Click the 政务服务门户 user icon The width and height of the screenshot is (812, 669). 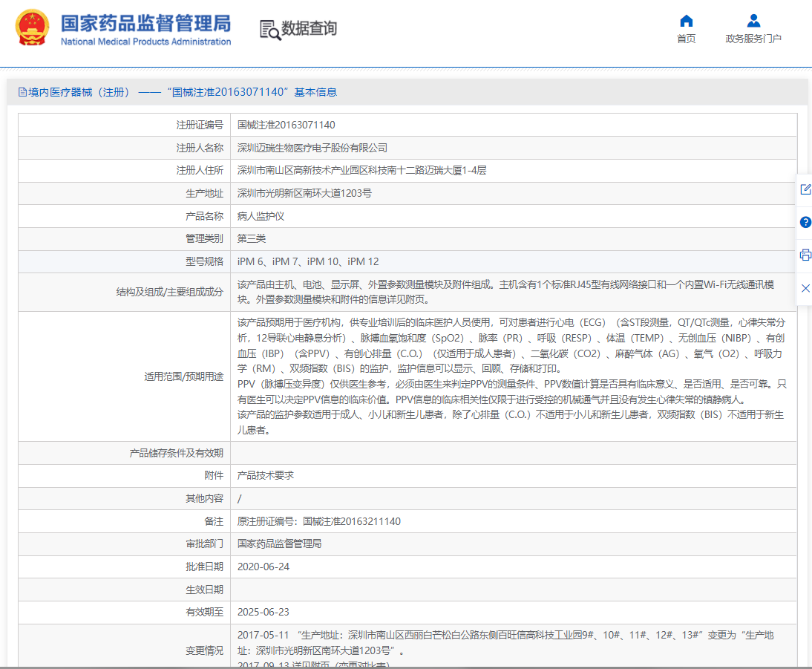point(753,21)
